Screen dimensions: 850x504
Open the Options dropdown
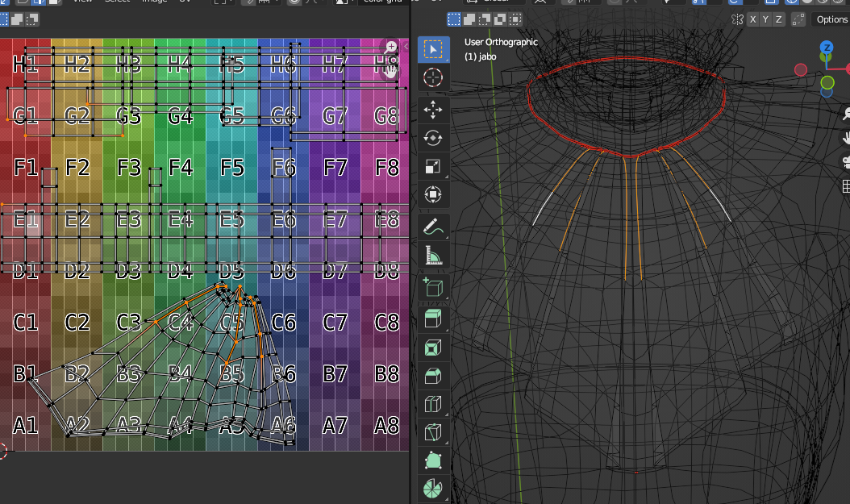click(831, 19)
